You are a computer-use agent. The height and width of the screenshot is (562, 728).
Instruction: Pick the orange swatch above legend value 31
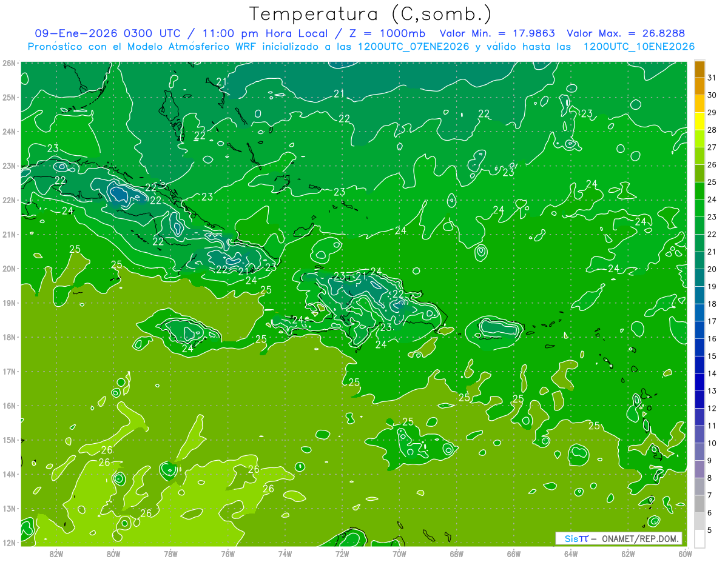pos(699,69)
